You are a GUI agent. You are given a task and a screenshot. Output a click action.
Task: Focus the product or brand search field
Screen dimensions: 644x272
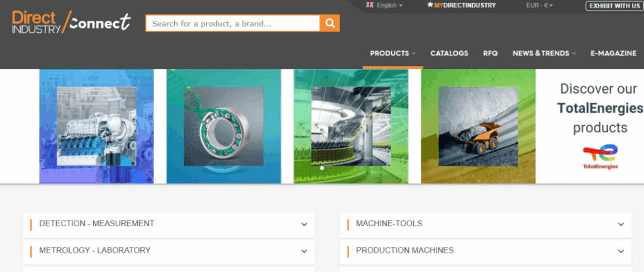click(x=233, y=23)
